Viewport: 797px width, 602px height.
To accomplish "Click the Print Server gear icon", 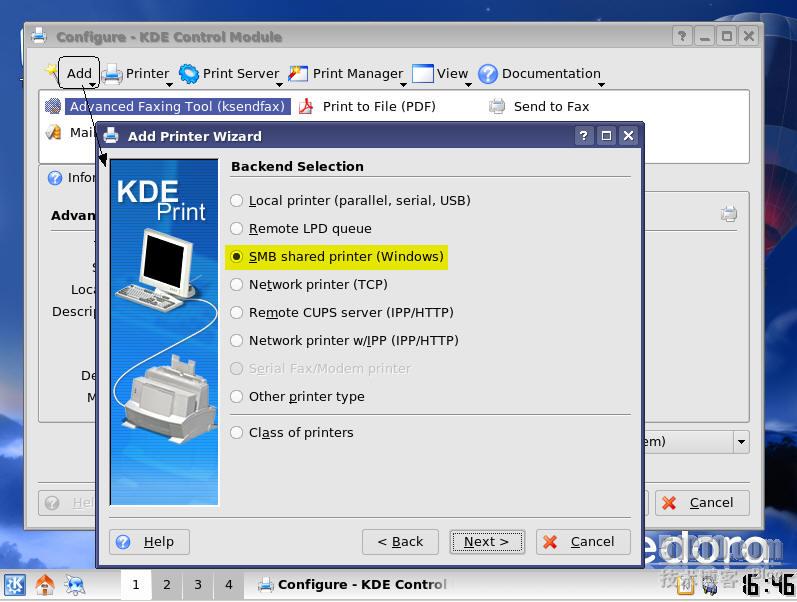I will [189, 74].
